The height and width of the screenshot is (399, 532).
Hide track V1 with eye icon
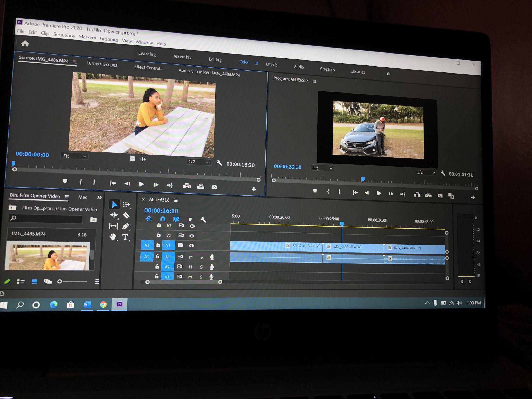(191, 245)
